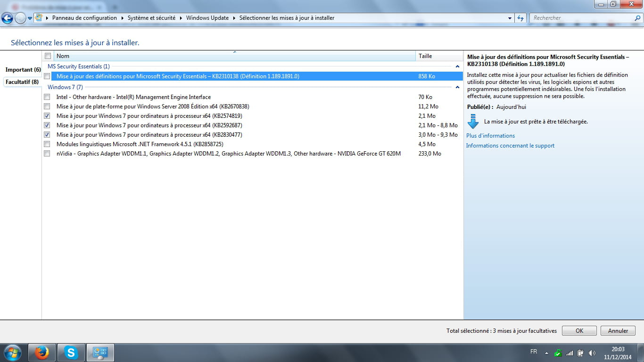The image size is (644, 362).
Task: Click the FR language indicator
Action: pos(534,352)
